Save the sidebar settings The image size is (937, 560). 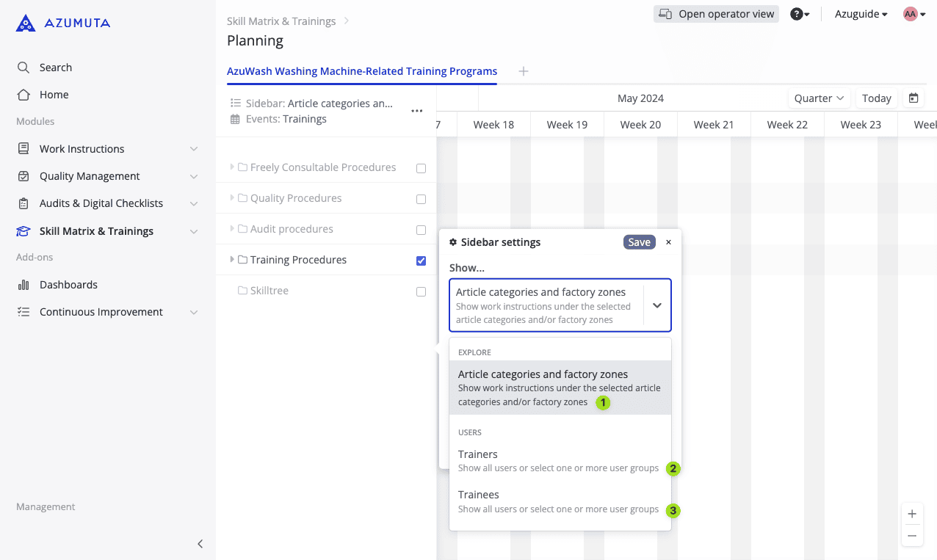click(x=639, y=241)
